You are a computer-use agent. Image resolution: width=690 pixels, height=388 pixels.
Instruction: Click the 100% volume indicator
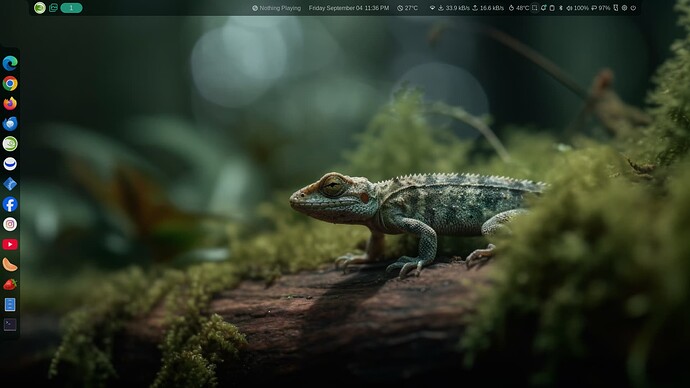coord(578,8)
